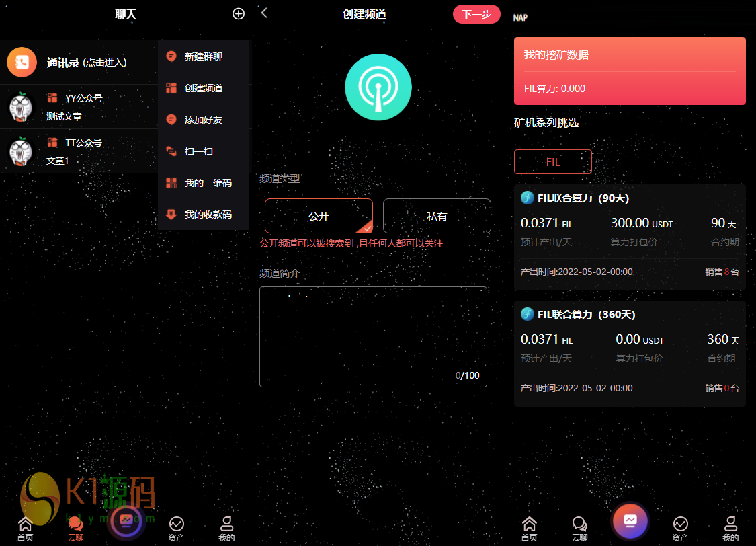Click 测试文章 message preview
Screen dimensions: 756x546
[x=64, y=116]
